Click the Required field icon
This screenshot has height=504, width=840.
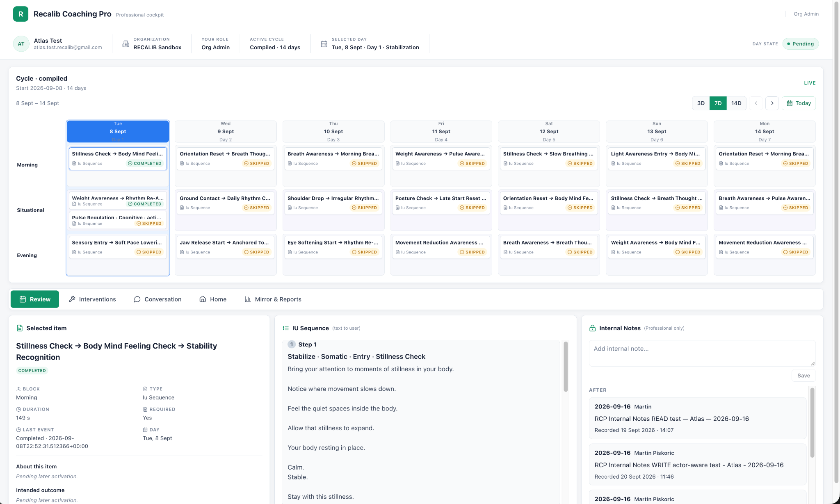tap(145, 409)
